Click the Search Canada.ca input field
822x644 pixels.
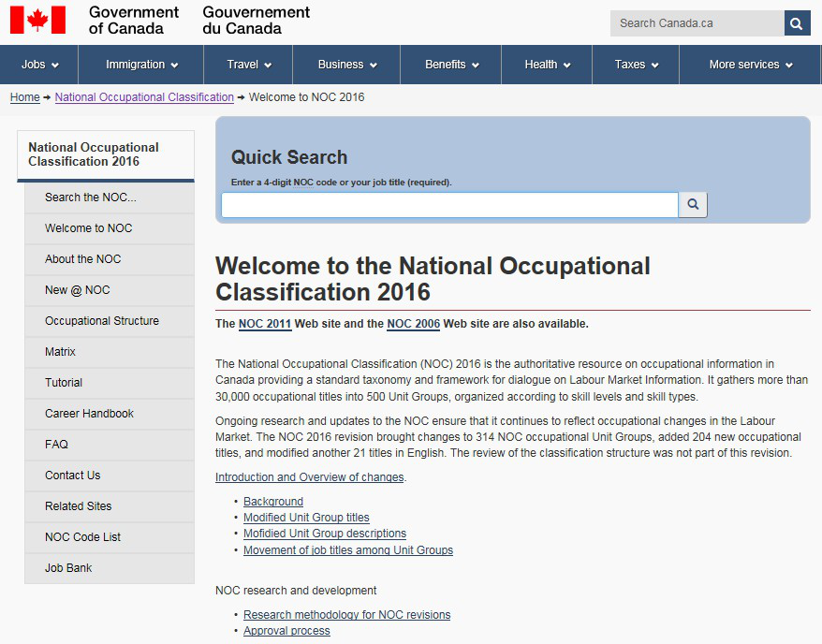[x=697, y=23]
